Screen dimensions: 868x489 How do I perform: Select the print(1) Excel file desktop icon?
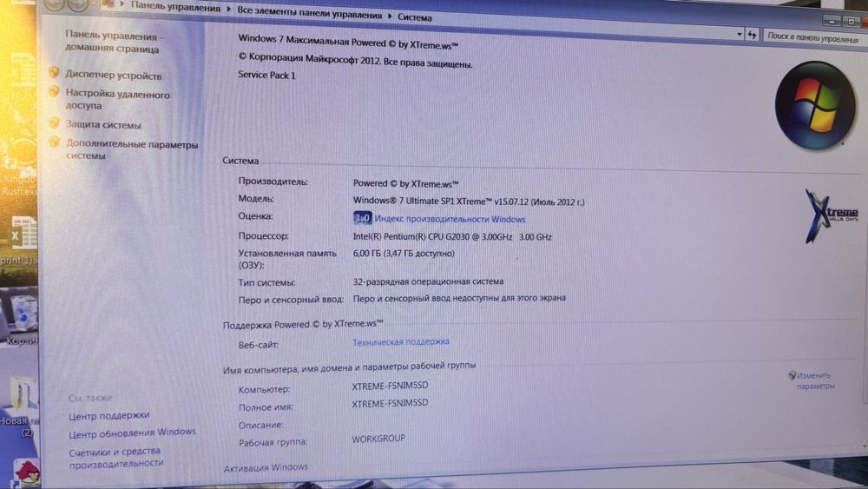tap(20, 239)
